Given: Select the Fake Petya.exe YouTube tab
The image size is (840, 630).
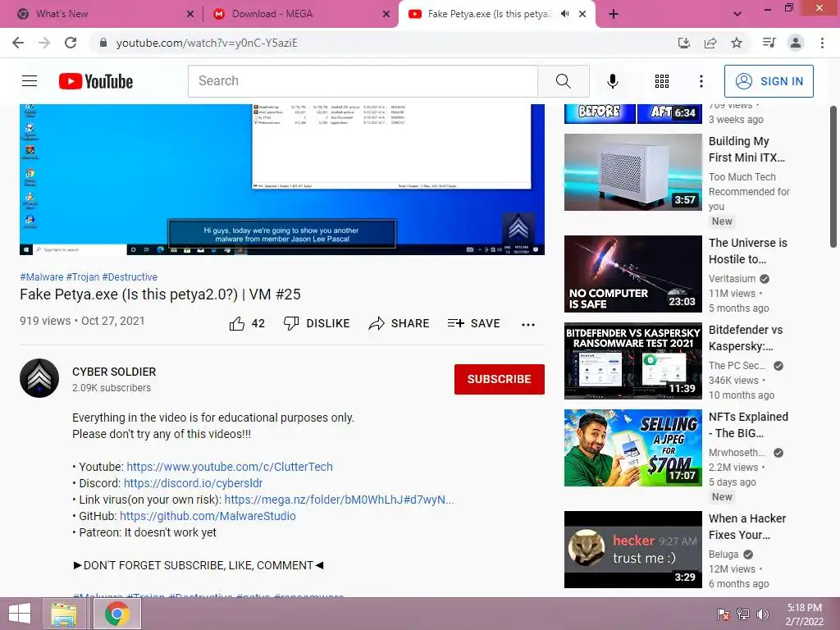Looking at the screenshot, I should coord(489,14).
